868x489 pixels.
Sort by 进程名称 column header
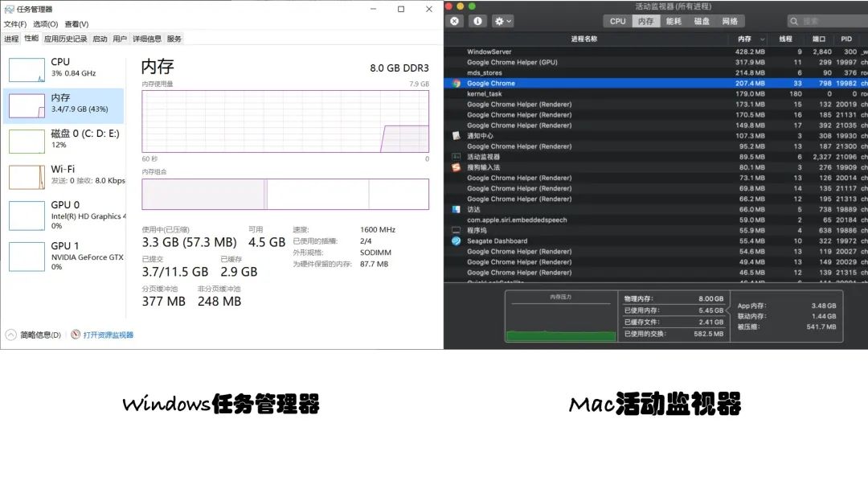584,39
